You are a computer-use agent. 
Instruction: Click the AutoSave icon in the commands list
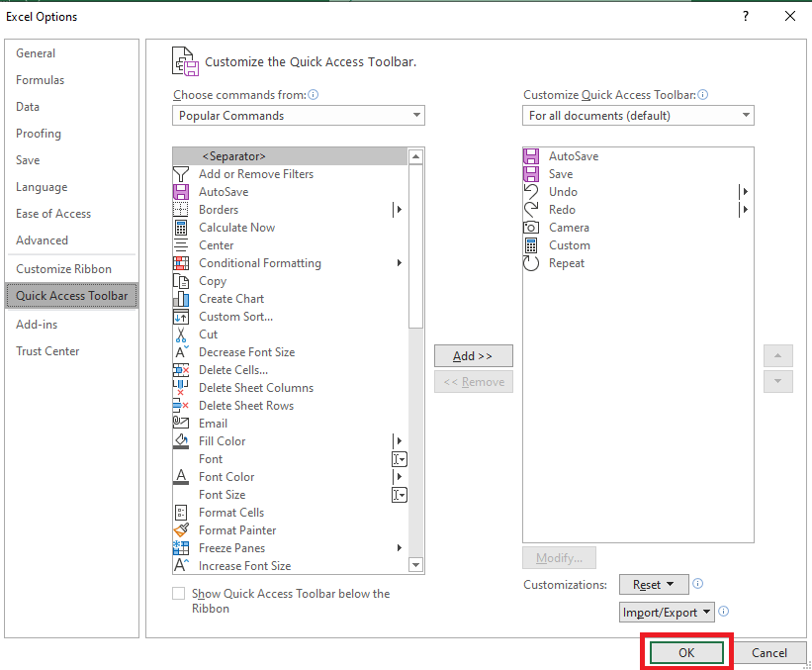point(181,192)
